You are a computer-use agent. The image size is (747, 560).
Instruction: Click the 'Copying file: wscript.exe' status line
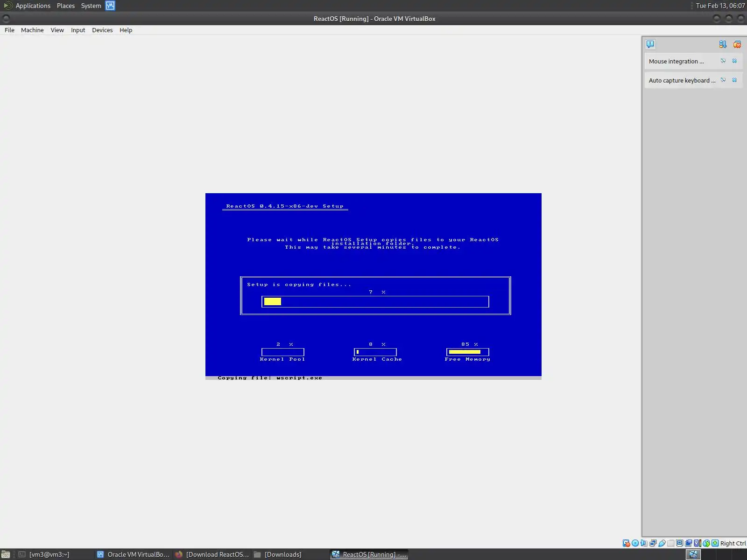point(270,378)
